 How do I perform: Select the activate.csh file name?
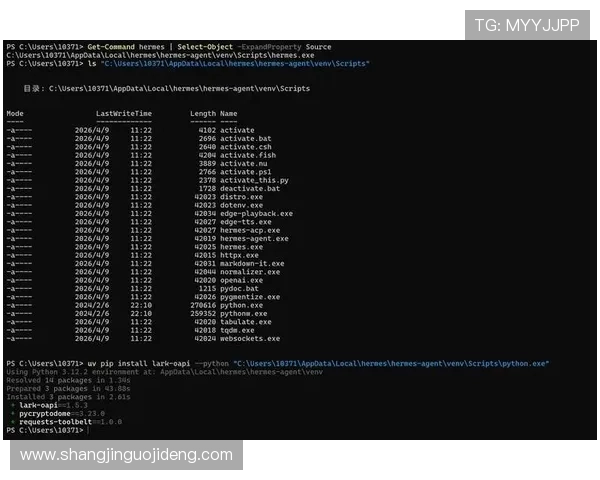(x=246, y=147)
